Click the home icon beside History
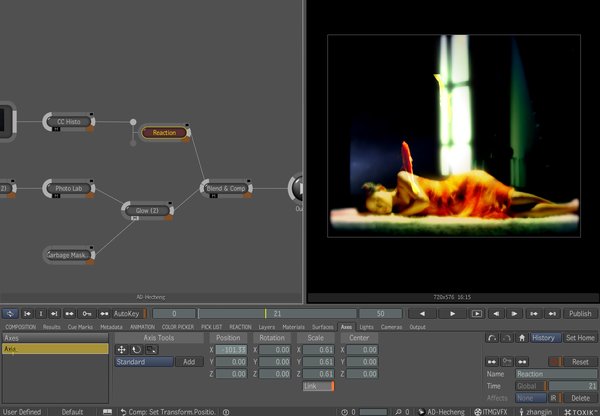The height and width of the screenshot is (416, 600). pyautogui.click(x=521, y=338)
